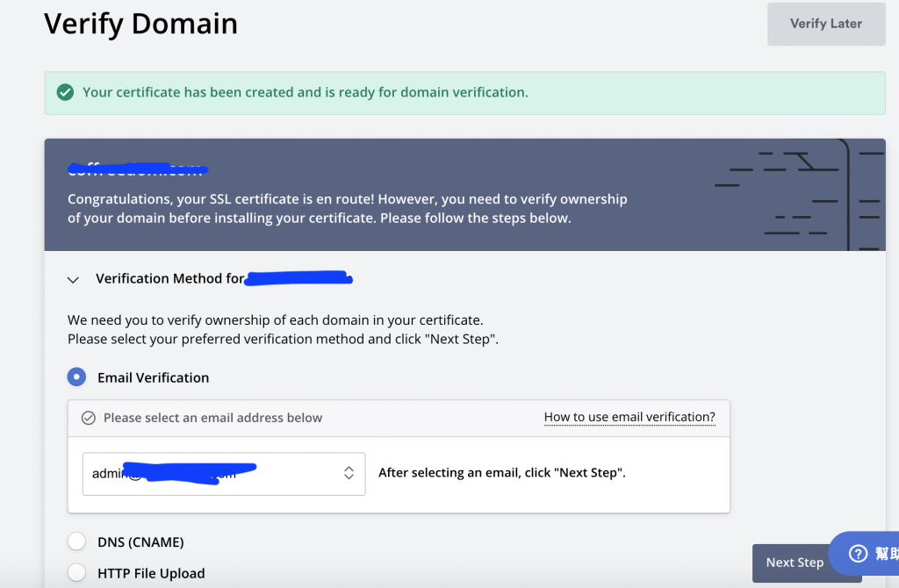
Task: Click the Congratulations SSL certificate paragraph
Action: coord(347,209)
